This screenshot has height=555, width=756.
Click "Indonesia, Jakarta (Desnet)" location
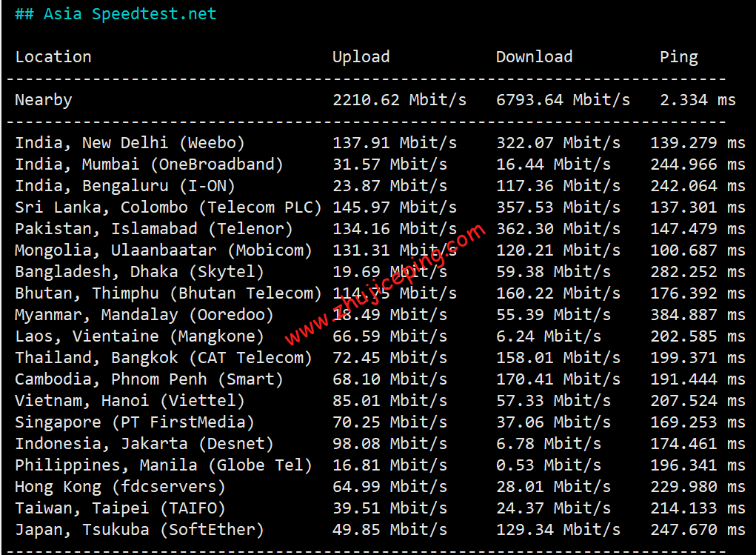pyautogui.click(x=144, y=444)
